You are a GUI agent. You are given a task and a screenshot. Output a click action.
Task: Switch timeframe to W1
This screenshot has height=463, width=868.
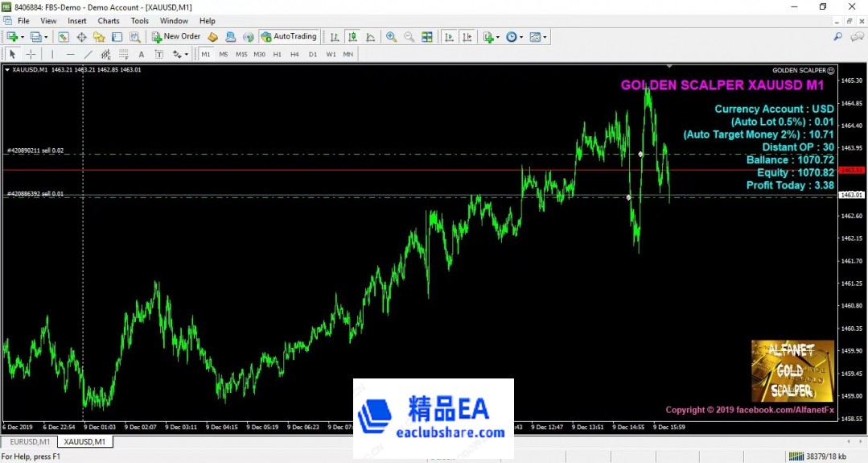(331, 54)
